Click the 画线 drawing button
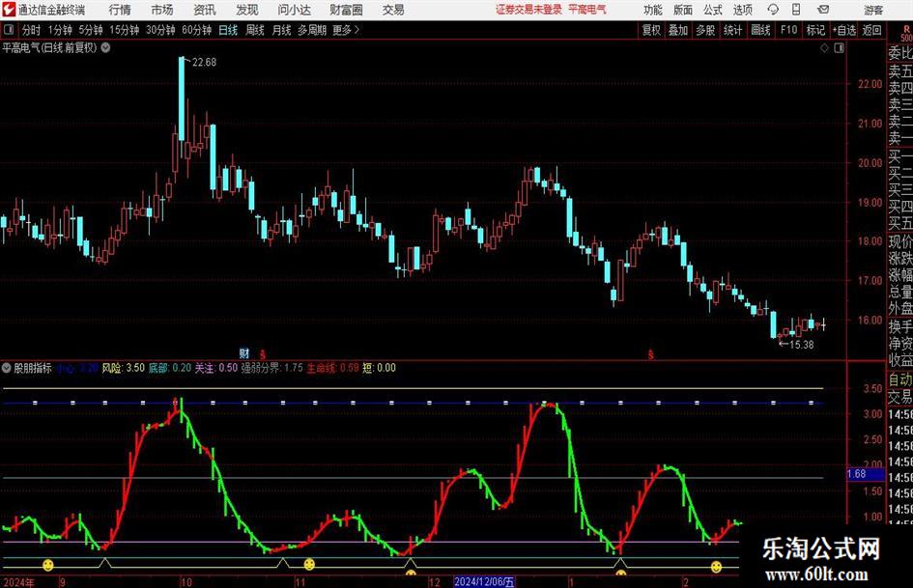Viewport: 913px width, 588px height. coord(760,30)
